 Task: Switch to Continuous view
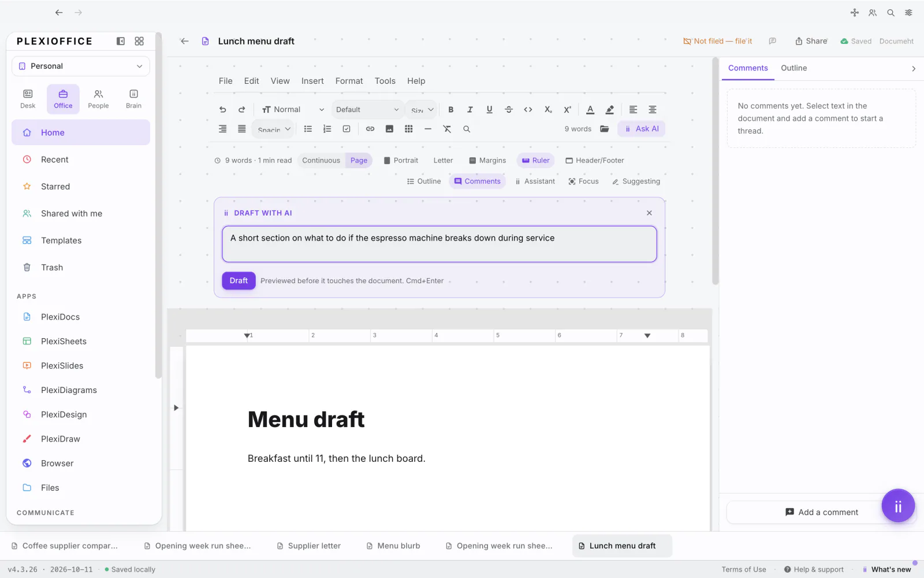[x=321, y=161]
